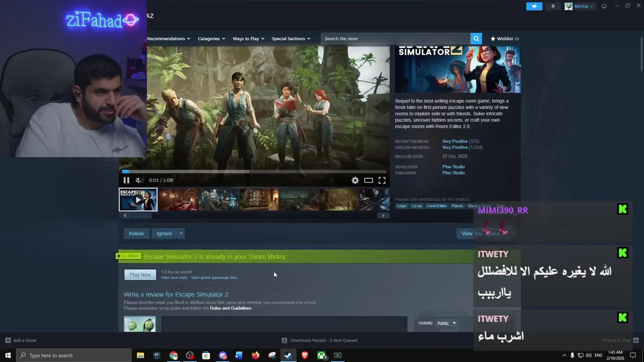Expand the Ignore options arrow
This screenshot has height=362, width=644.
[x=181, y=233]
